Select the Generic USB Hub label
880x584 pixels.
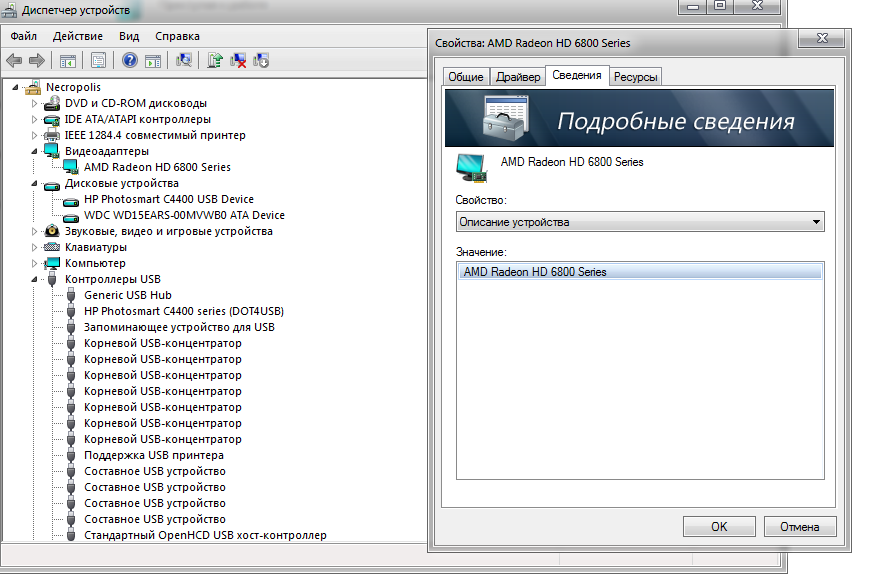pyautogui.click(x=127, y=295)
